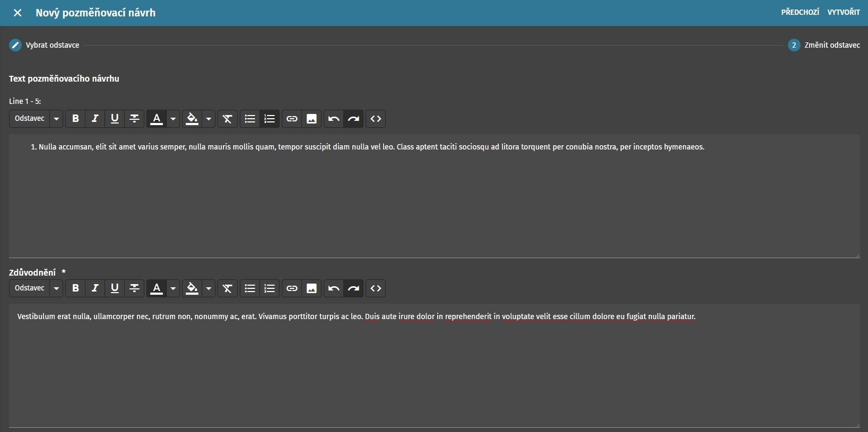The image size is (868, 432).
Task: Toggle bold in the amendment text toolbar
Action: click(x=75, y=119)
